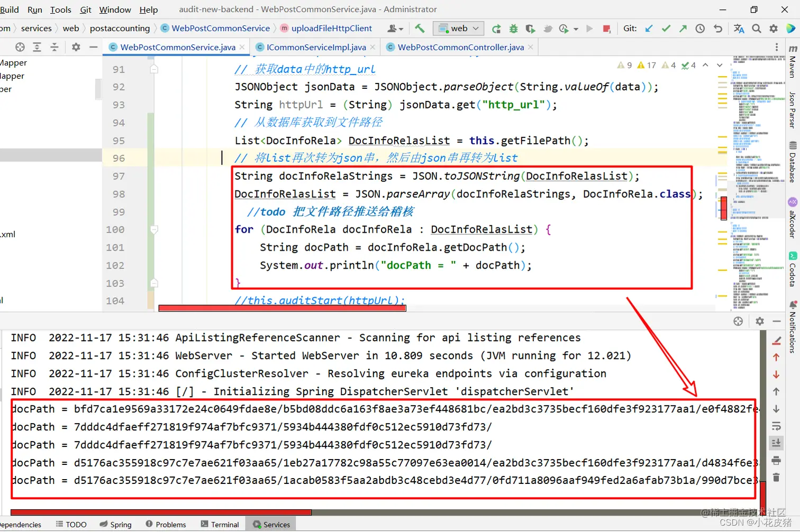Go to next highlighted error arrow

coord(720,65)
